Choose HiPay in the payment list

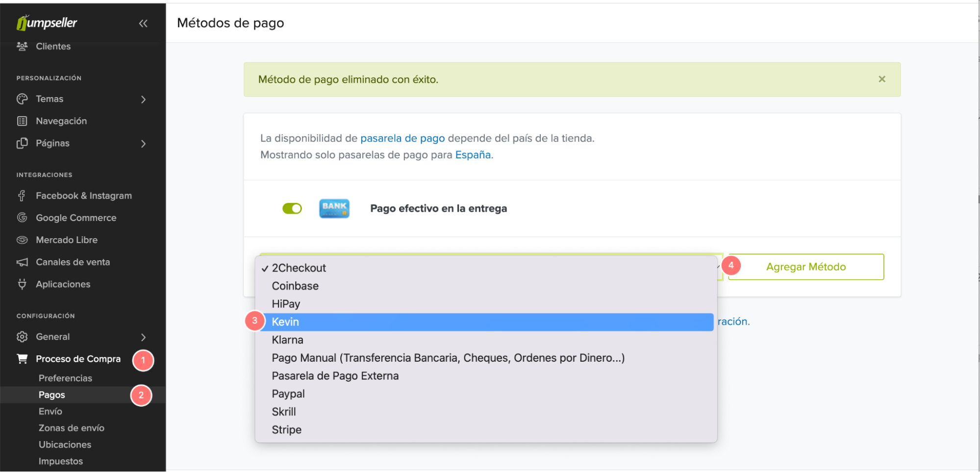[486, 304]
